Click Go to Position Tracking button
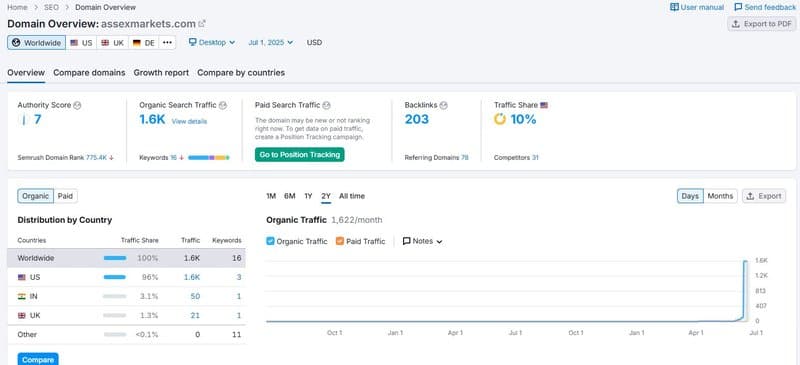Viewport: 800px width, 365px height. 300,155
